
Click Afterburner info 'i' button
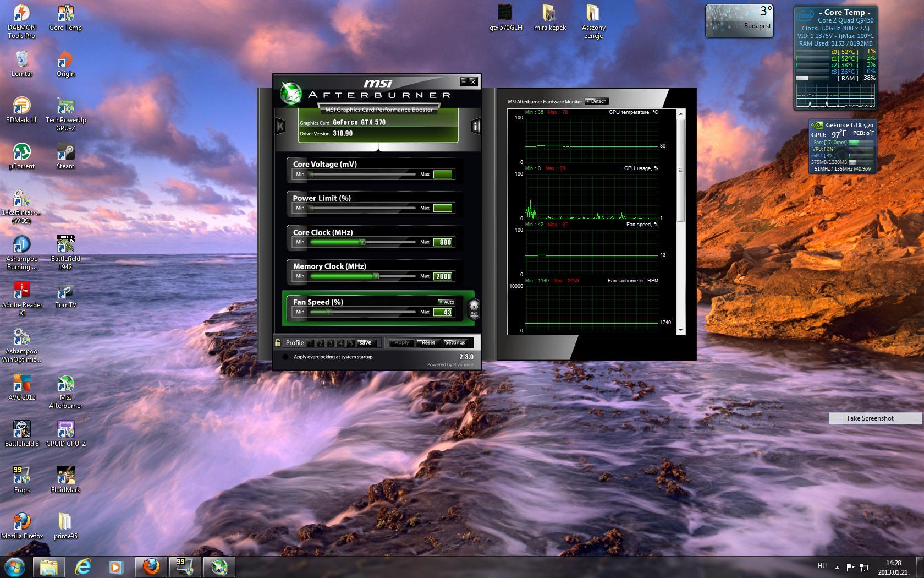[x=476, y=127]
